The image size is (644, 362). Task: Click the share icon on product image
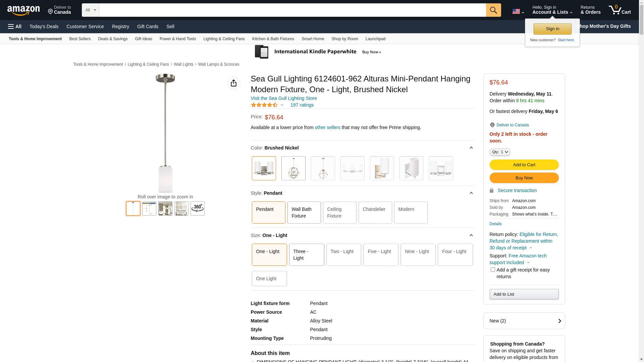click(233, 83)
